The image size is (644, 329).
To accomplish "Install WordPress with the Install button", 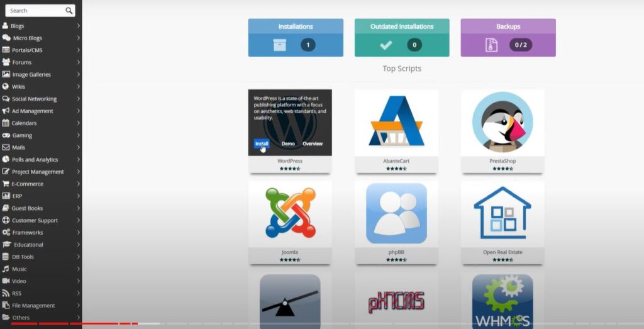I will [262, 143].
